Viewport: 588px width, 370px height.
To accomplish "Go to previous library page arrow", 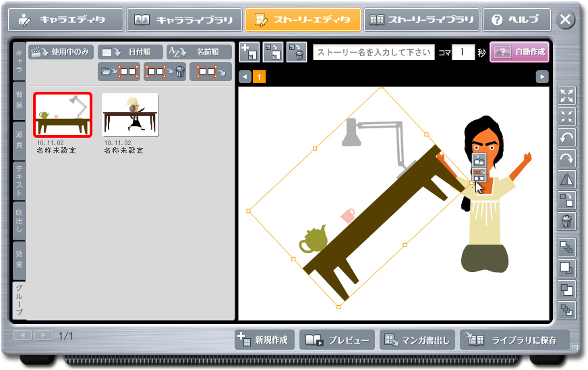I will click(22, 335).
